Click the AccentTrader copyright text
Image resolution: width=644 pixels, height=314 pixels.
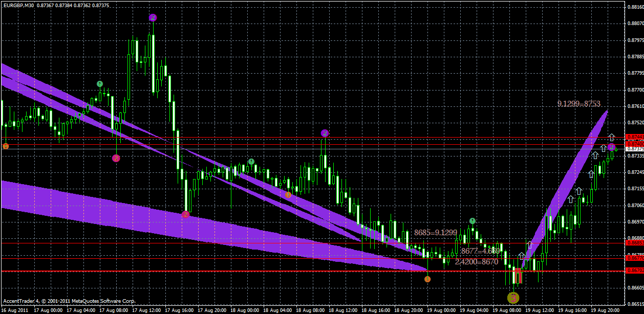[69, 301]
